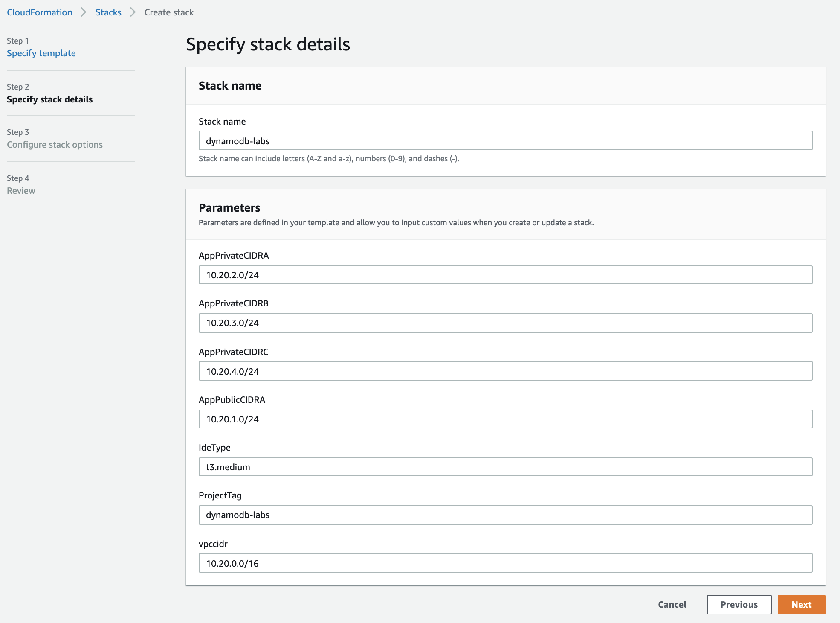Open the CloudFormation breadcrumb link
Viewport: 840px width, 623px height.
[40, 12]
